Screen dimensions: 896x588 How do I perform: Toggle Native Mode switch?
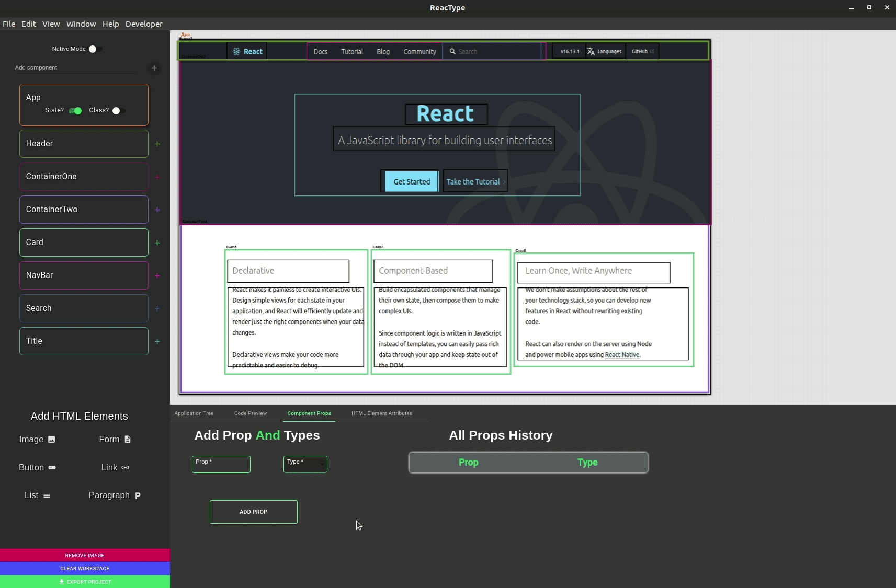[x=95, y=49]
